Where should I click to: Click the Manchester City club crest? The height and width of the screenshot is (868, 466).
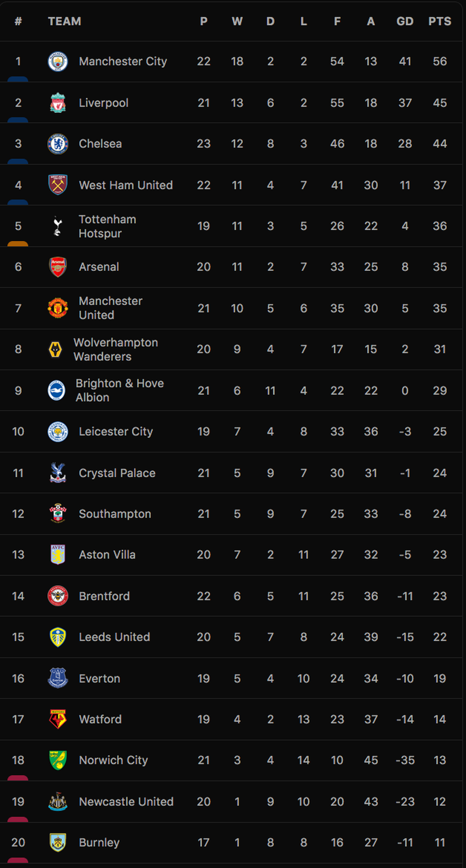click(58, 61)
